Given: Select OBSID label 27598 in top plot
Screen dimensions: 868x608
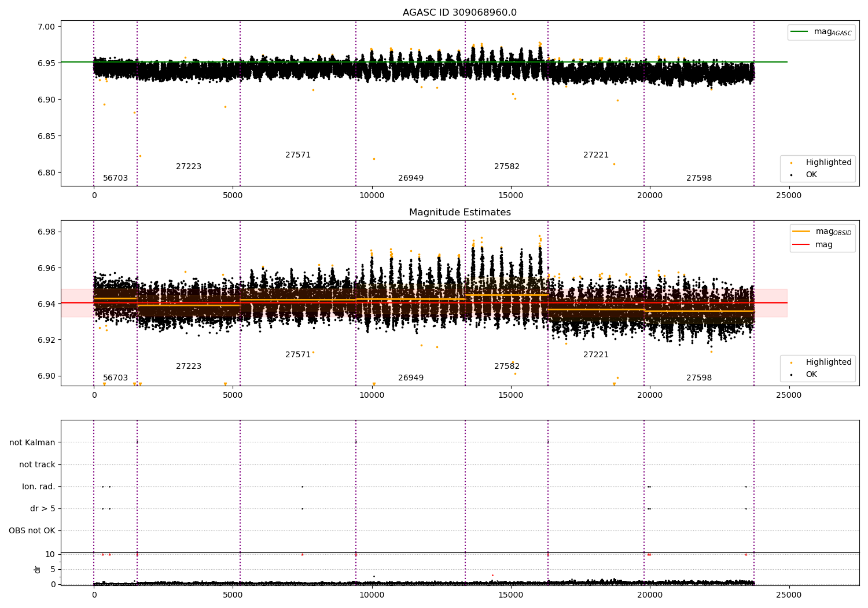Looking at the screenshot, I should (699, 178).
